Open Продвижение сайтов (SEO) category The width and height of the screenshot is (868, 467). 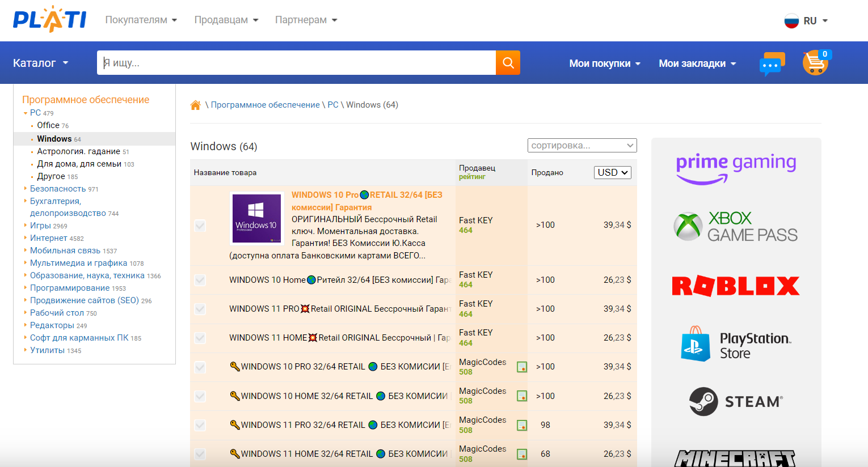85,300
